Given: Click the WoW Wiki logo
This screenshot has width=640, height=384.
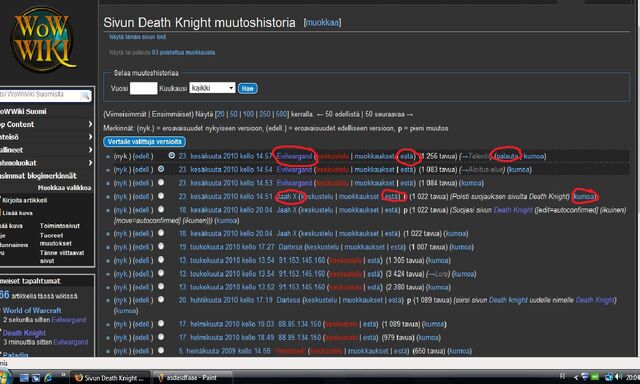Looking at the screenshot, I should click(43, 40).
